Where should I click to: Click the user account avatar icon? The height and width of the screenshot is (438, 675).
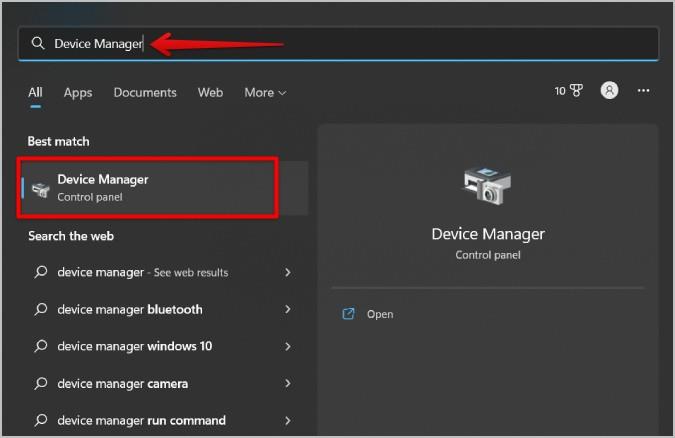[609, 90]
